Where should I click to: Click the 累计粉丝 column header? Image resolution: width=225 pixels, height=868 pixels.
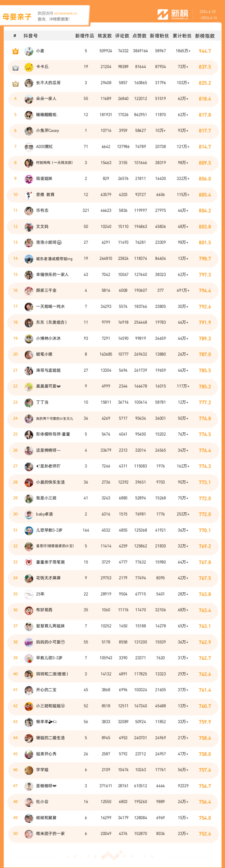coord(182,36)
